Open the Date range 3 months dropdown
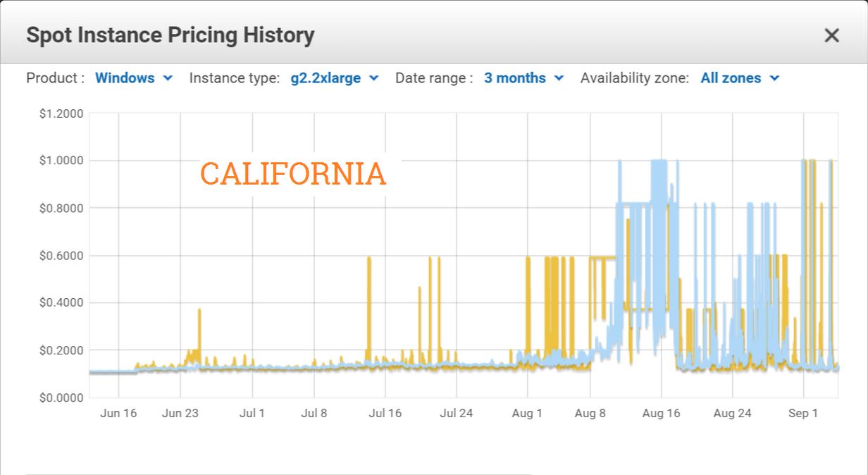This screenshot has height=475, width=868. point(523,78)
